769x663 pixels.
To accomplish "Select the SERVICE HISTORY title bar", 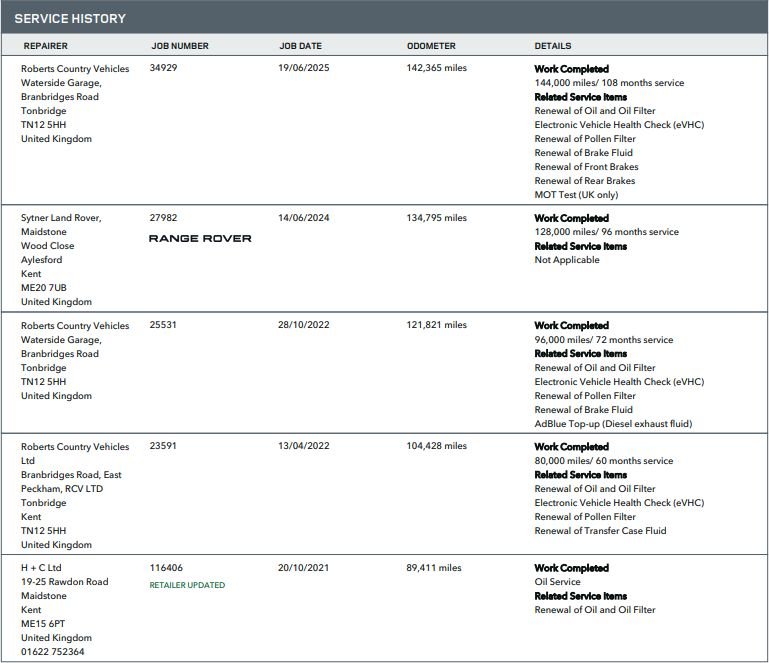I will [384, 18].
